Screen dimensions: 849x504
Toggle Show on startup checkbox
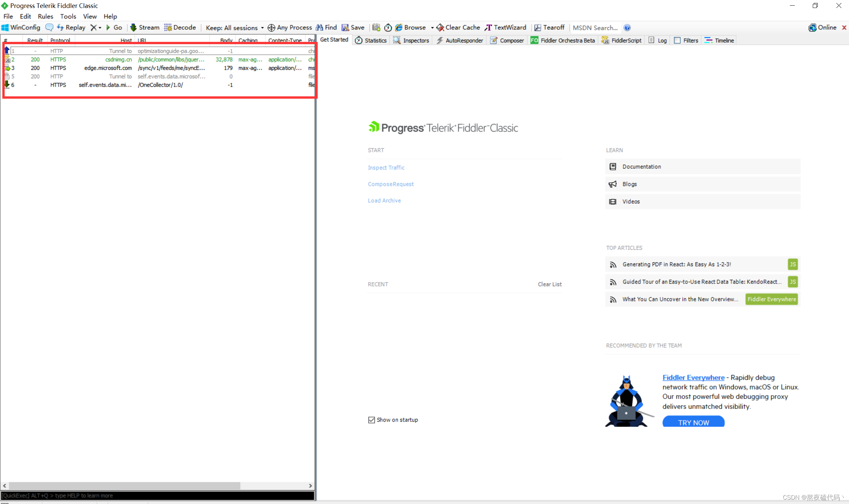pyautogui.click(x=371, y=420)
